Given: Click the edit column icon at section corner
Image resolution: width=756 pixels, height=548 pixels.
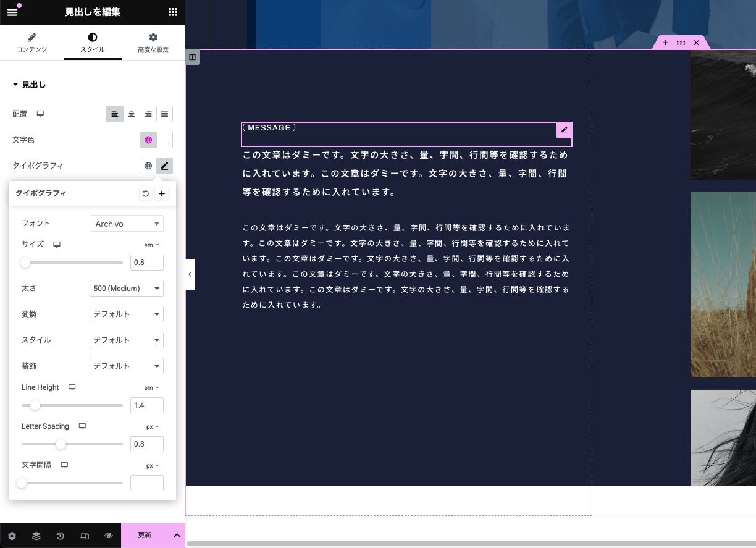Looking at the screenshot, I should [x=193, y=57].
